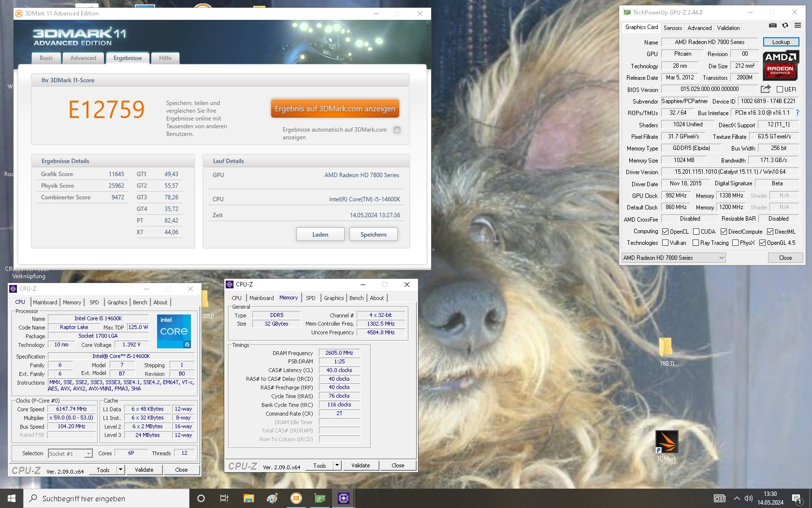Screen dimensions: 812x508
Task: Open File Explorer from the taskbar
Action: [248, 498]
